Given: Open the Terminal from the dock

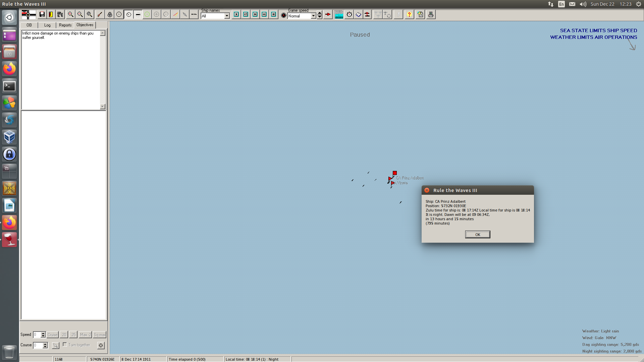Looking at the screenshot, I should (x=9, y=86).
